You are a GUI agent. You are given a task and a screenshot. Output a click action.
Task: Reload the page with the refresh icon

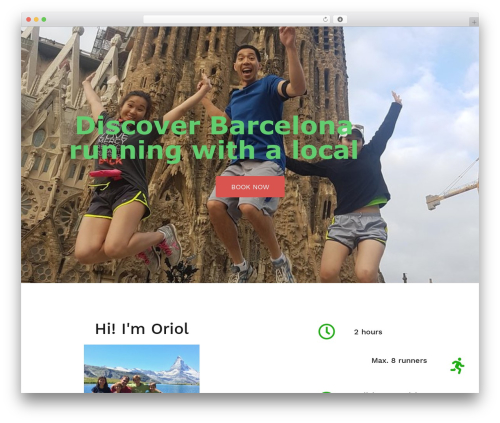coord(325,19)
